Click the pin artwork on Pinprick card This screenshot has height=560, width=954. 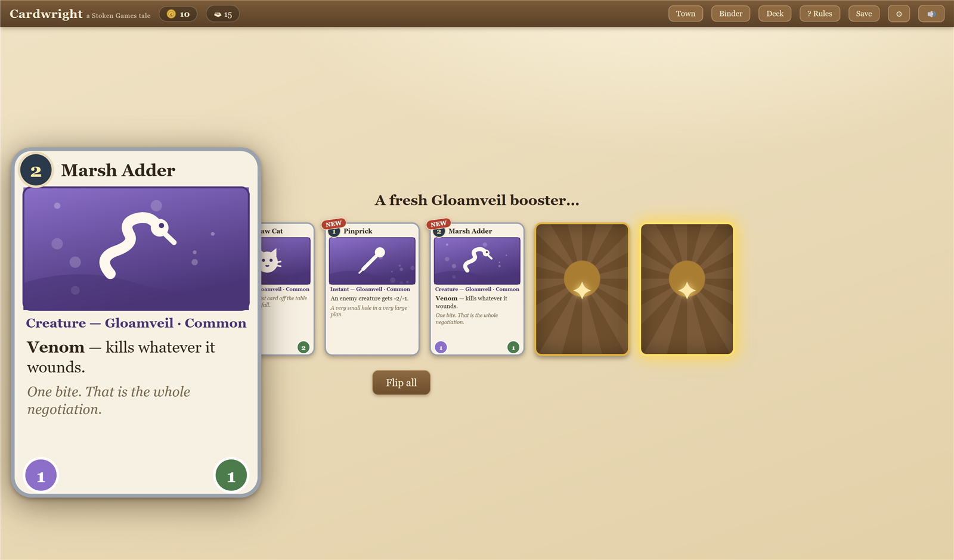[x=372, y=261]
